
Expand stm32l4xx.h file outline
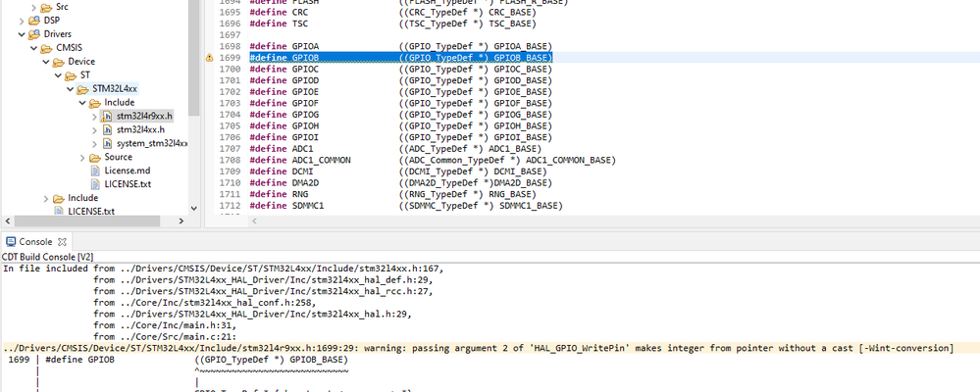click(94, 129)
